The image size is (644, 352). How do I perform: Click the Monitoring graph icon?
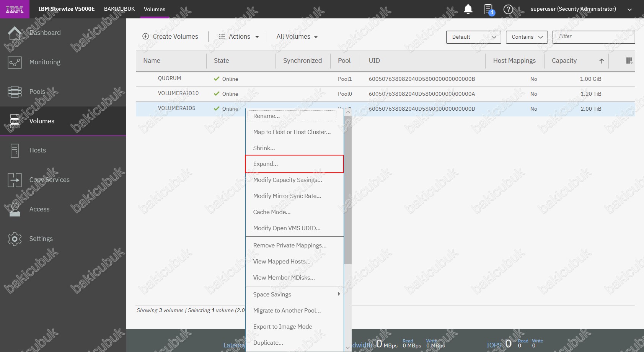pyautogui.click(x=15, y=62)
